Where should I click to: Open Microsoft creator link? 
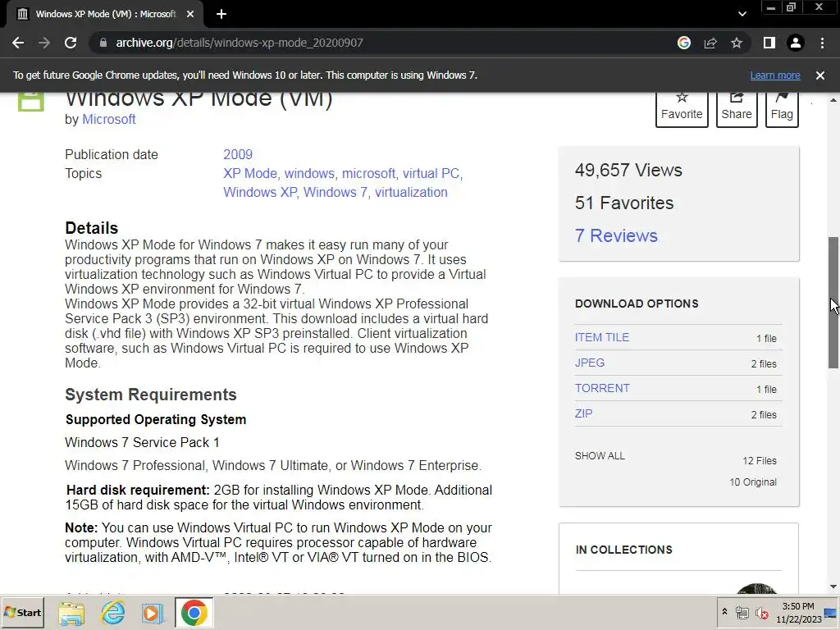point(109,120)
